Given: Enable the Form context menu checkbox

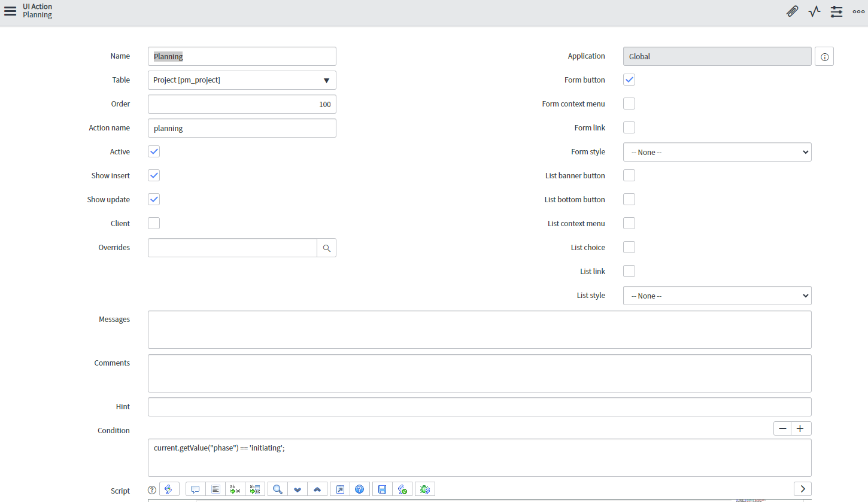Looking at the screenshot, I should 629,104.
